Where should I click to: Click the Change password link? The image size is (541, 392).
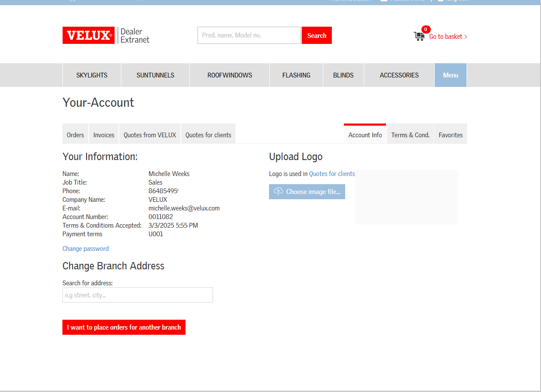click(x=85, y=249)
